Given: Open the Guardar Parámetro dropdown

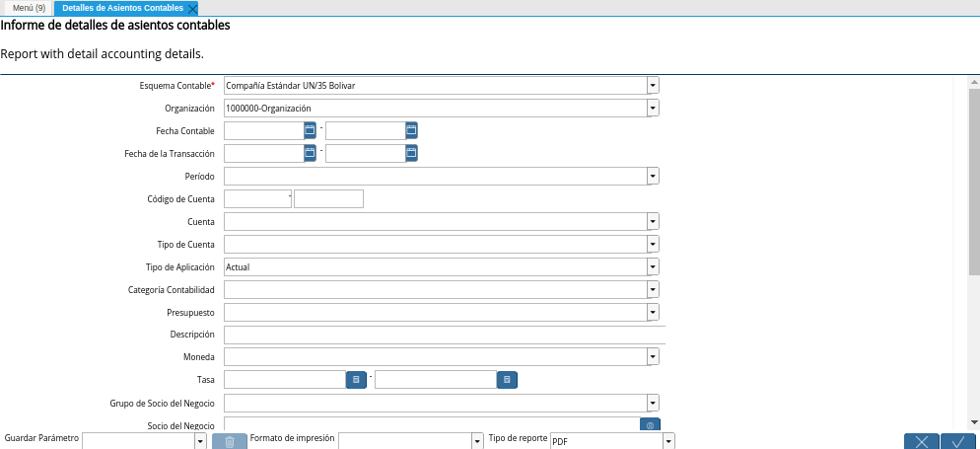Looking at the screenshot, I should coord(200,441).
